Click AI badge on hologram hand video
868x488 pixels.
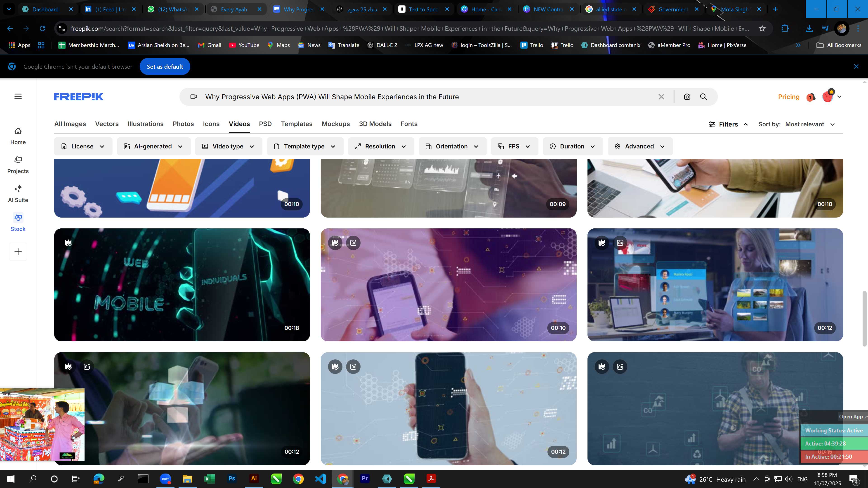click(87, 366)
